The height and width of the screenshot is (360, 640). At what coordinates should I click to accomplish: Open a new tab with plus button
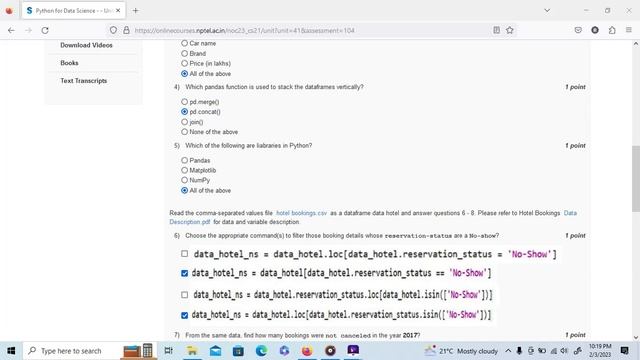tap(136, 11)
